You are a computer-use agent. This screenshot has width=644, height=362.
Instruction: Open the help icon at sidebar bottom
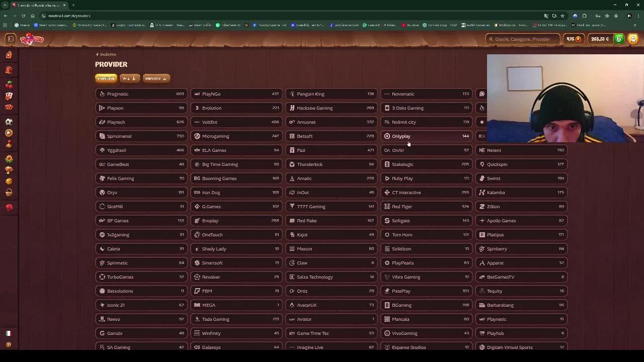point(8,345)
